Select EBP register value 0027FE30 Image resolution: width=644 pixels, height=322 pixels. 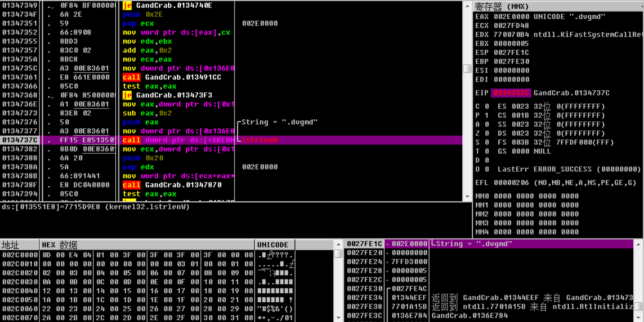pos(512,61)
